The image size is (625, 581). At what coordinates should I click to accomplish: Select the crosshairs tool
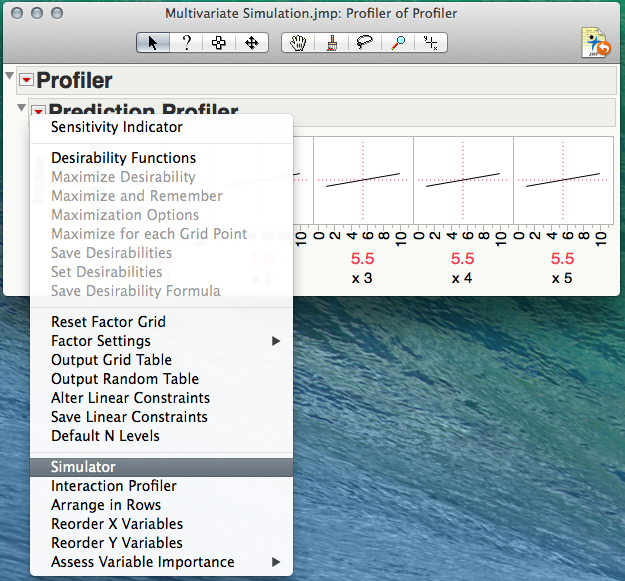pos(430,43)
